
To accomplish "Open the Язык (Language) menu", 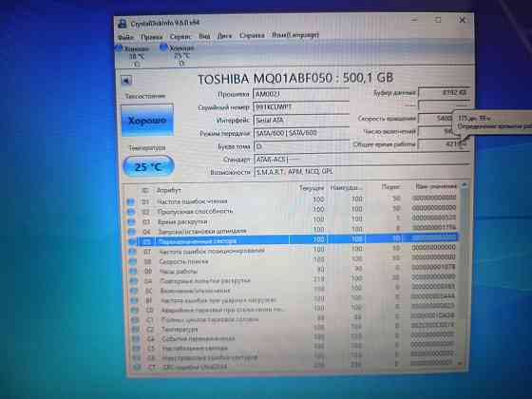I will (295, 35).
